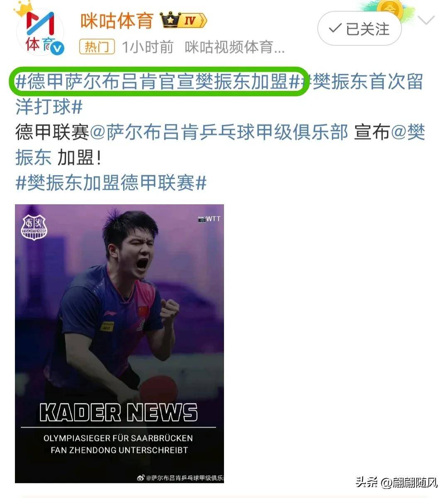This screenshot has width=448, height=498.
Task: Tap the 1小时前 timestamp
Action: pos(148,47)
